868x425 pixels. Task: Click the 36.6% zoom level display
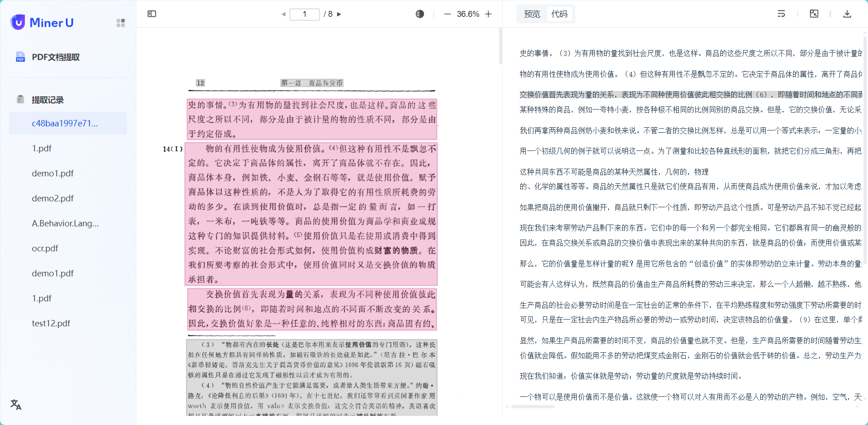tap(467, 14)
